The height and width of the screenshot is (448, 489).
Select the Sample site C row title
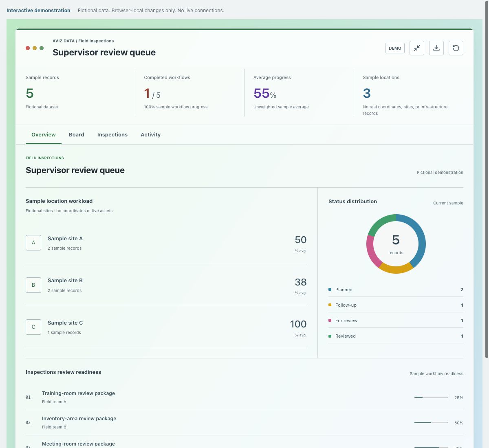point(65,323)
